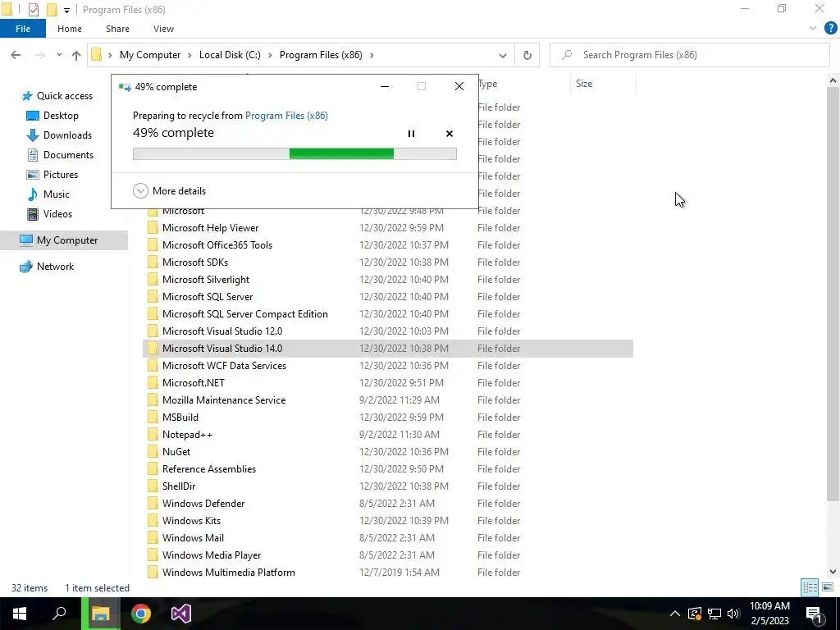Open Explorer Help question mark icon

pyautogui.click(x=830, y=29)
